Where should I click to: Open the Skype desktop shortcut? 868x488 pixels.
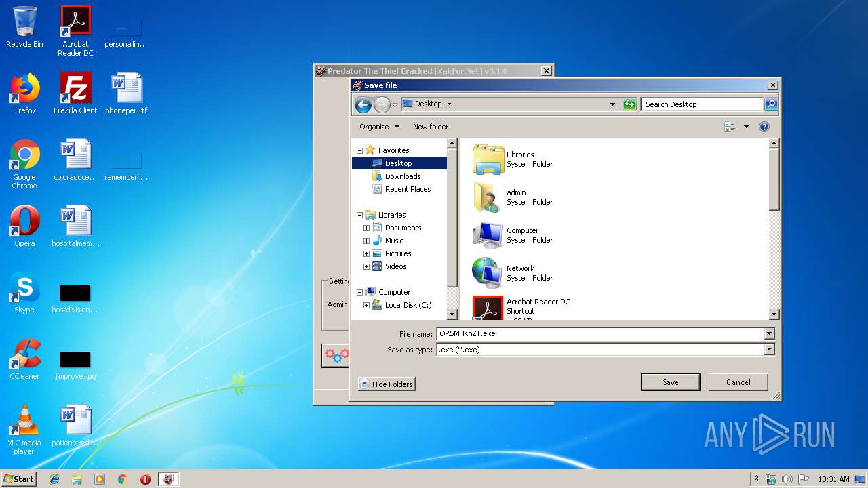[24, 293]
